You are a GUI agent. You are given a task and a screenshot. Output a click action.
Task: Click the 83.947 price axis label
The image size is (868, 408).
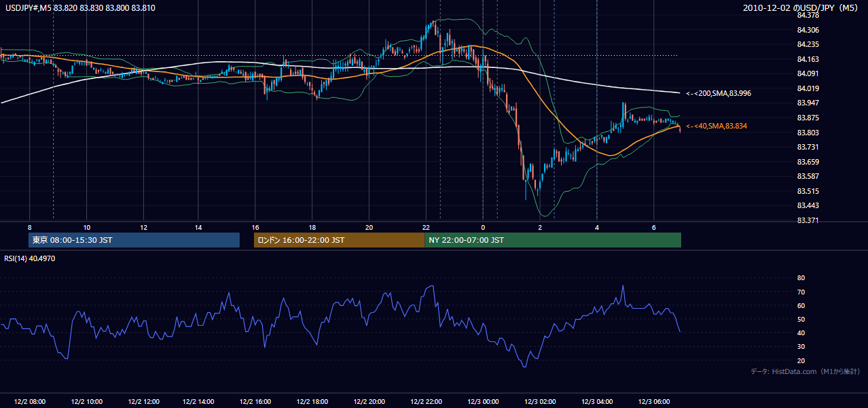[808, 103]
